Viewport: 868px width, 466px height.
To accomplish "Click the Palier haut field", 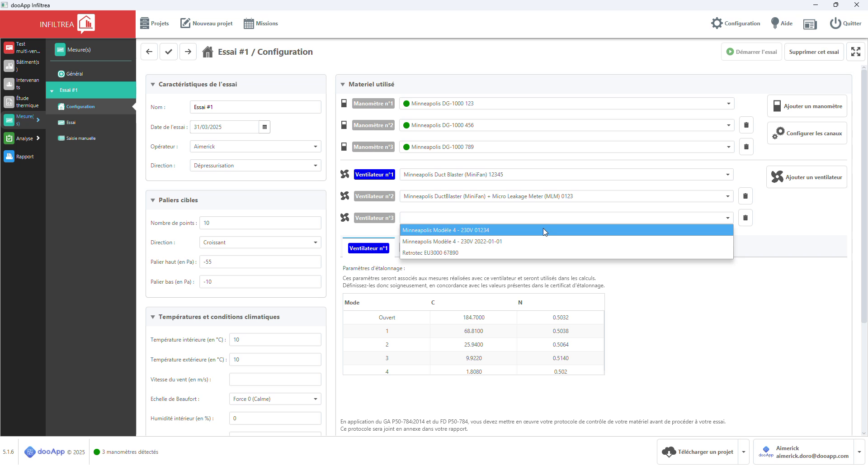I will tap(260, 262).
